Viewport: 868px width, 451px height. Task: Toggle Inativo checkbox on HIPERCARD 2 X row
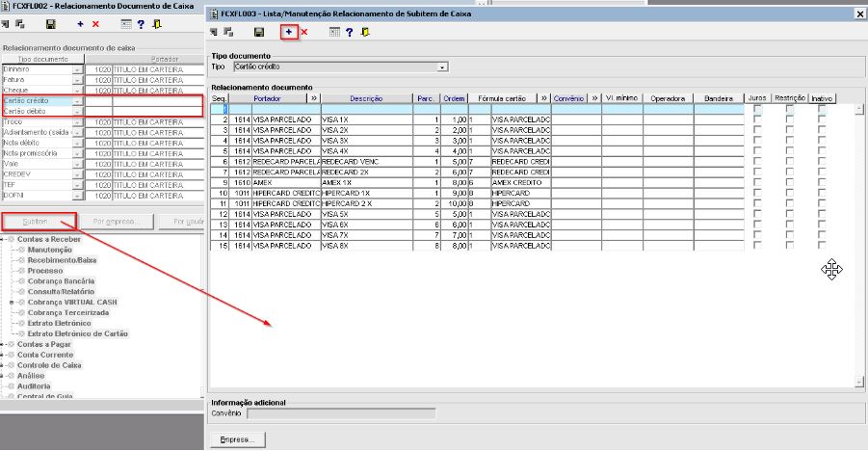822,203
